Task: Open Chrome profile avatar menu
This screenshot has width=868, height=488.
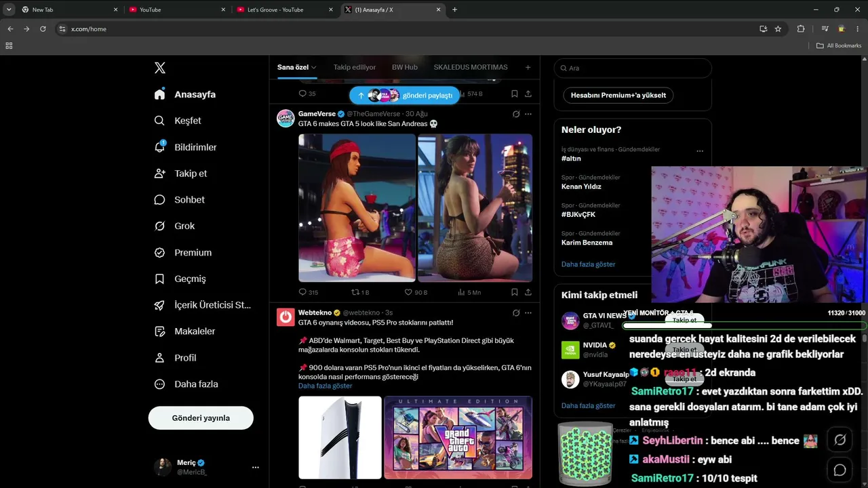Action: [x=842, y=29]
